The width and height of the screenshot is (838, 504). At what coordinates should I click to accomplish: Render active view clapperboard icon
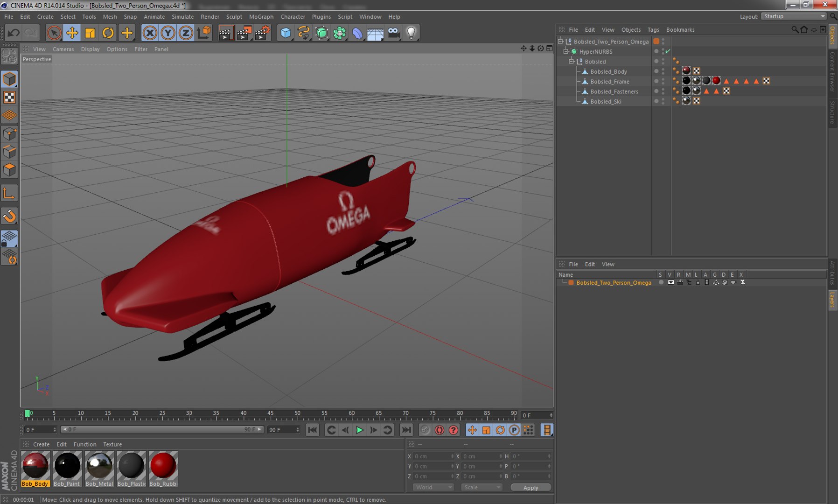coord(226,33)
